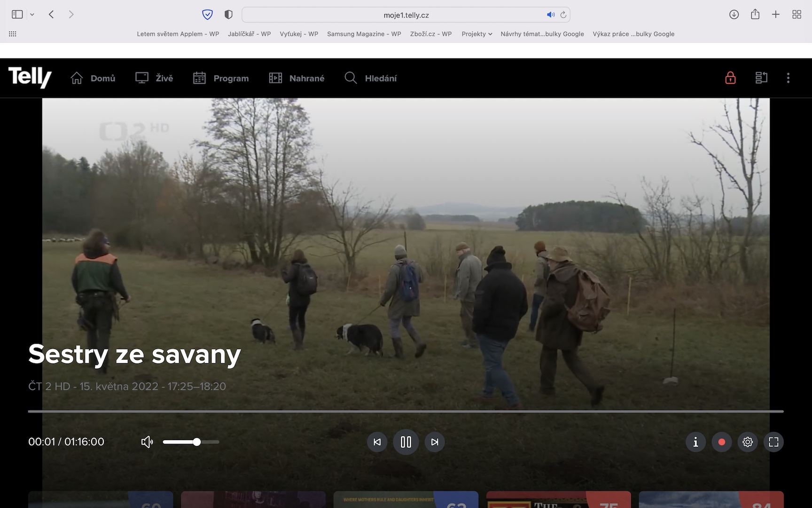Viewport: 812px width, 508px height.
Task: Open bookmark Vyťukej - WP
Action: click(x=299, y=34)
